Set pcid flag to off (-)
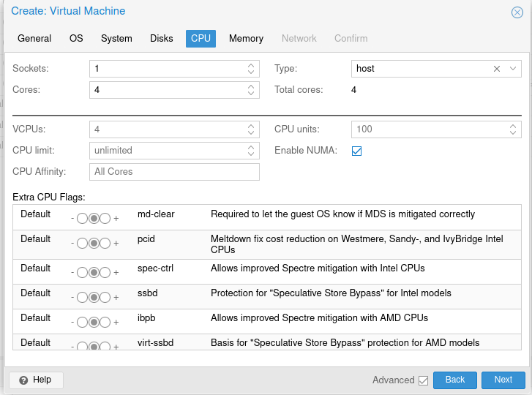The image size is (532, 395). pyautogui.click(x=82, y=243)
